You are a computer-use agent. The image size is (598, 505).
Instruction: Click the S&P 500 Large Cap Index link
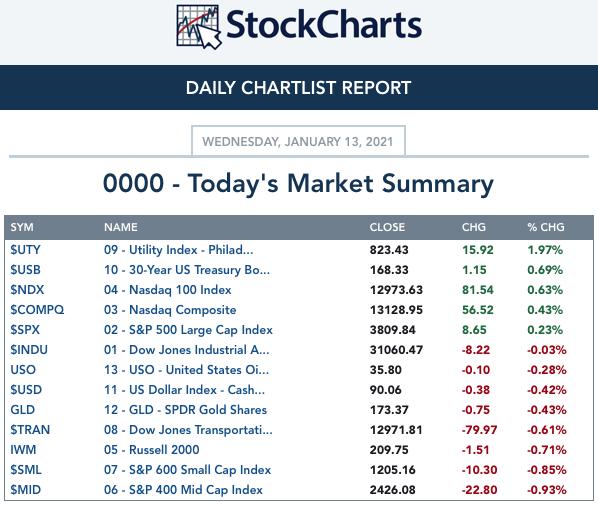(x=188, y=330)
